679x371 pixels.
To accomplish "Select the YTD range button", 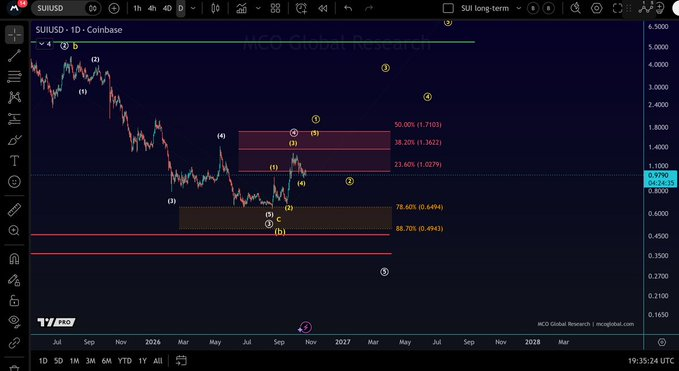I will tap(125, 361).
